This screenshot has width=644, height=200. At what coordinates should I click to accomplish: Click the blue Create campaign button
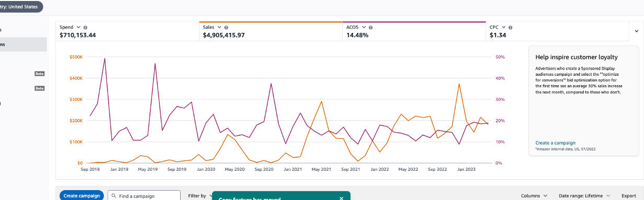pos(81,196)
